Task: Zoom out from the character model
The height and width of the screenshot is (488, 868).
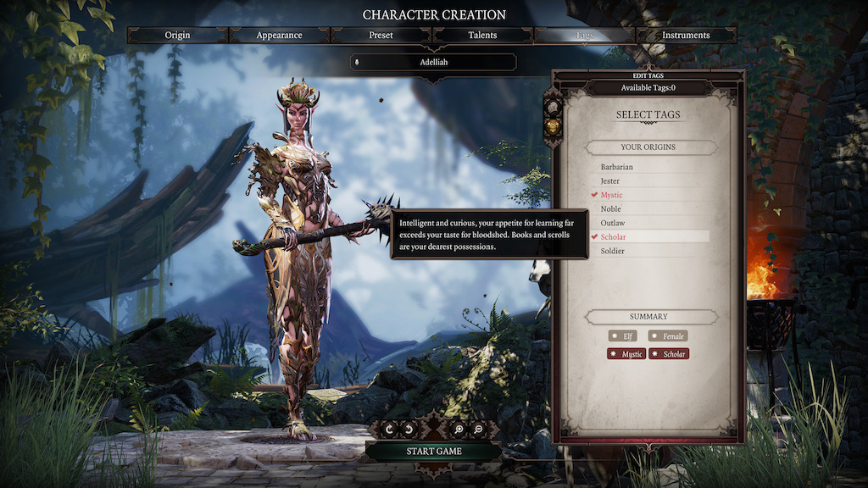Action: (478, 430)
